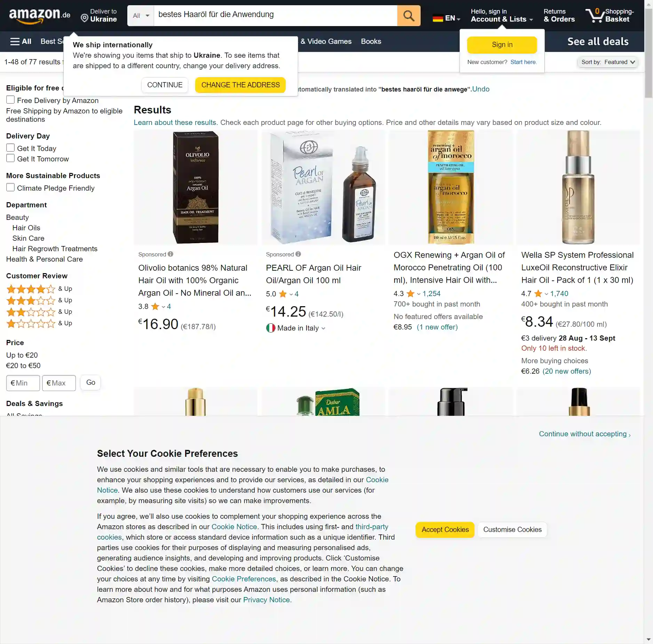Enable Free Delivery by Amazon checkbox
This screenshot has height=644, width=653.
click(x=10, y=100)
